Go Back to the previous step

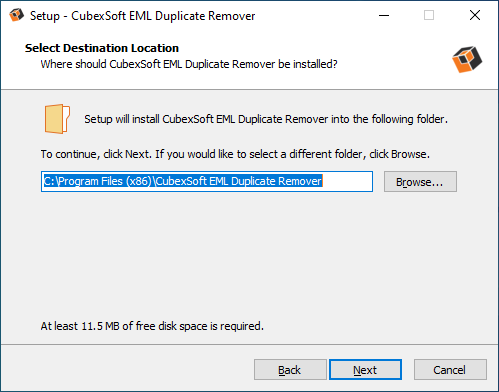coord(290,370)
